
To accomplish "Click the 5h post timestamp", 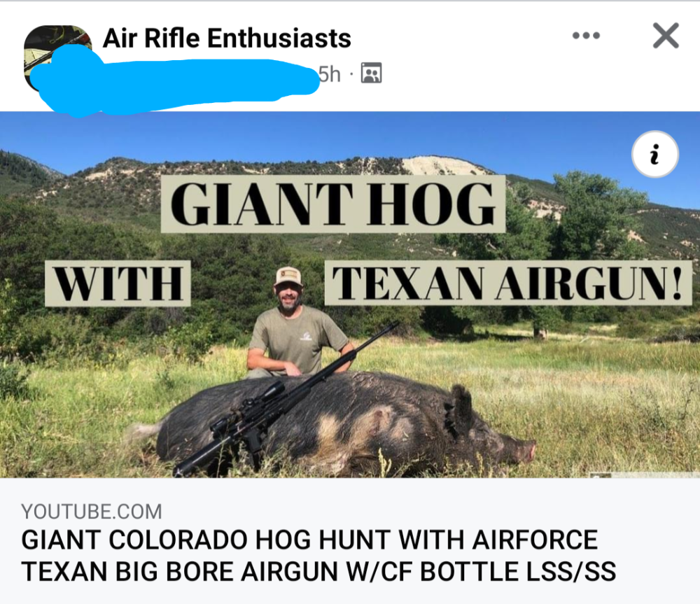I will click(x=330, y=74).
